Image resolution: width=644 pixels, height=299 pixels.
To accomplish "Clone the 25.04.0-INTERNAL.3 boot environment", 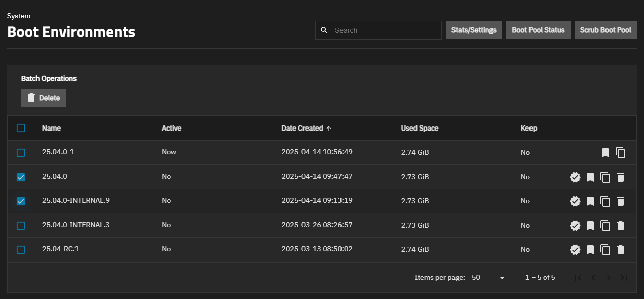I will point(605,226).
